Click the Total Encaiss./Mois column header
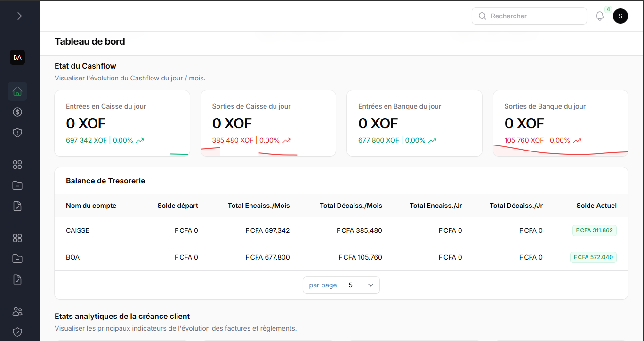 (x=258, y=206)
